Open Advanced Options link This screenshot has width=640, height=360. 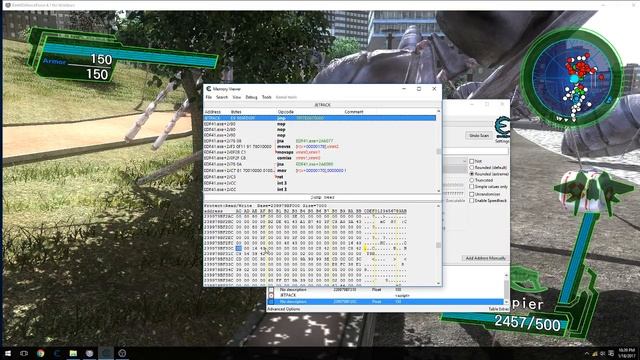click(284, 309)
